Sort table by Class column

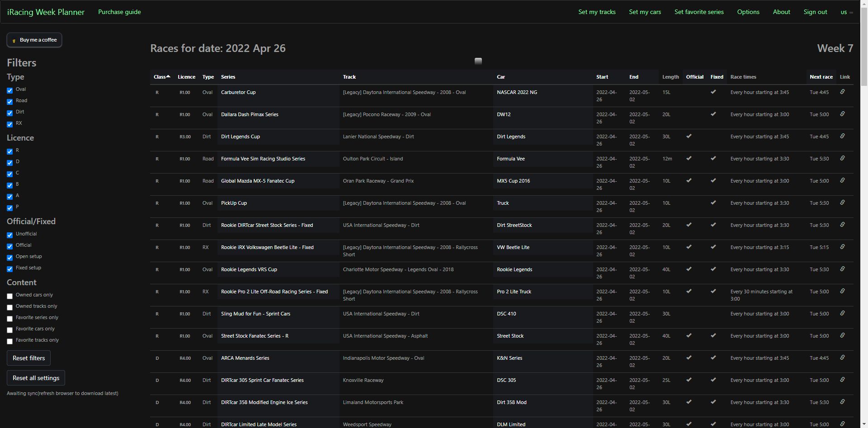click(162, 77)
